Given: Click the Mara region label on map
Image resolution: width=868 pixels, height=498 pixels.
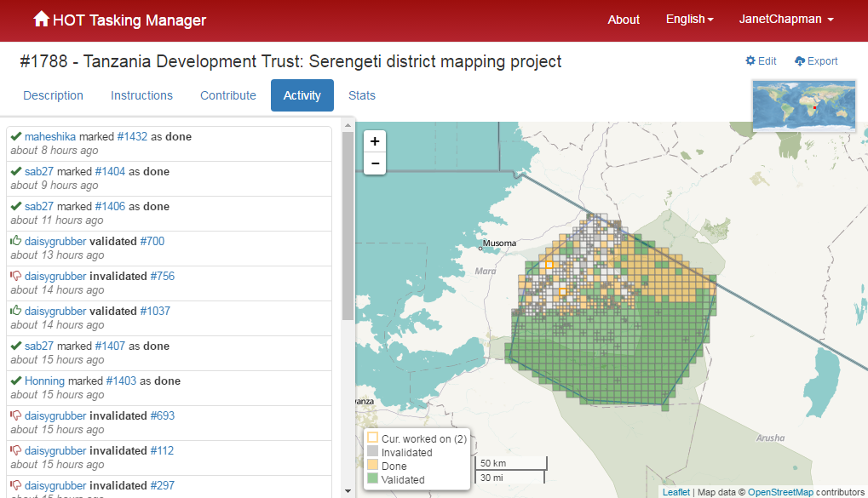Looking at the screenshot, I should 486,271.
